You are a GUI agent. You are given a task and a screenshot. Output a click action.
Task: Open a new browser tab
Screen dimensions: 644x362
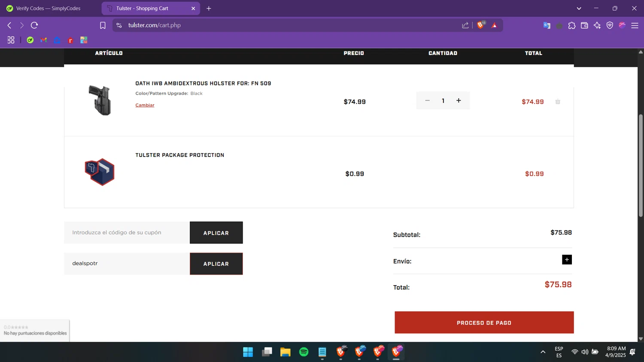tap(209, 9)
